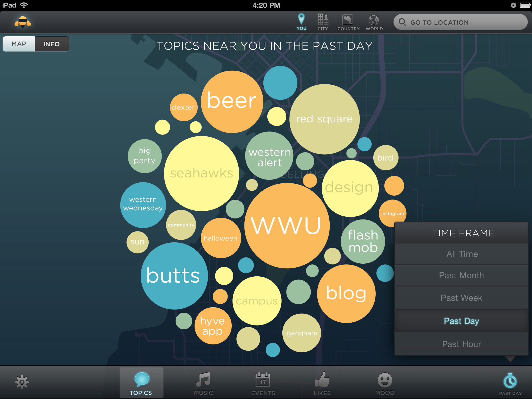Tap the dexter topic bubble
This screenshot has width=532, height=399.
(x=184, y=107)
